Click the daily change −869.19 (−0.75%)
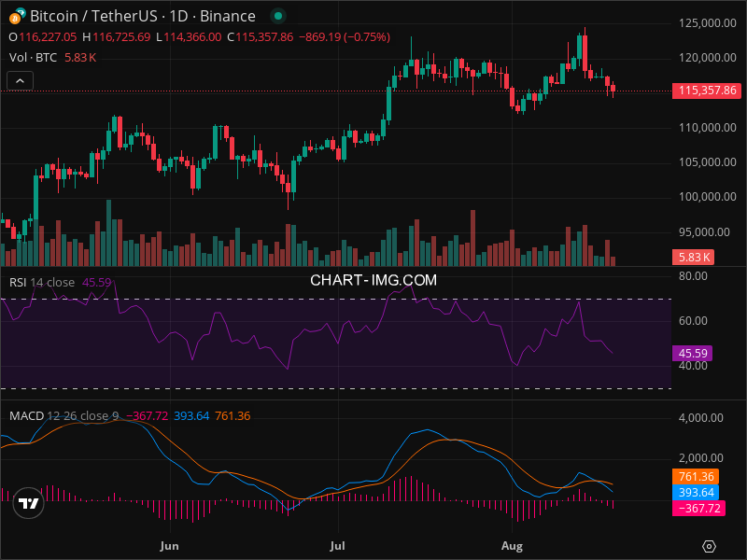The image size is (747, 560). click(x=345, y=37)
